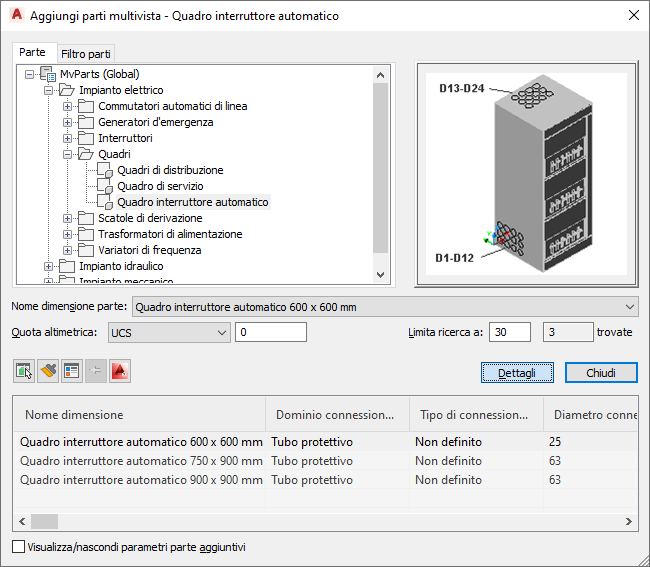This screenshot has height=567, width=650.
Task: Click the Impianto idraulico folder icon
Action: pyautogui.click(x=66, y=266)
